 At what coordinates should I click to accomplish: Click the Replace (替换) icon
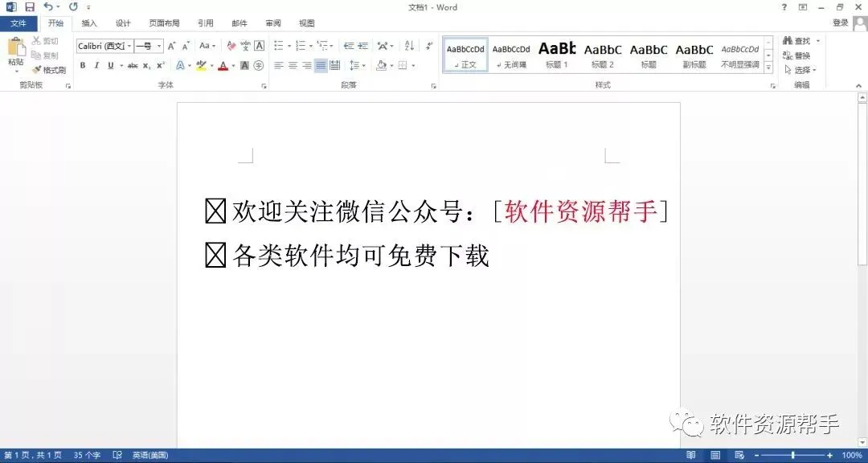click(796, 55)
